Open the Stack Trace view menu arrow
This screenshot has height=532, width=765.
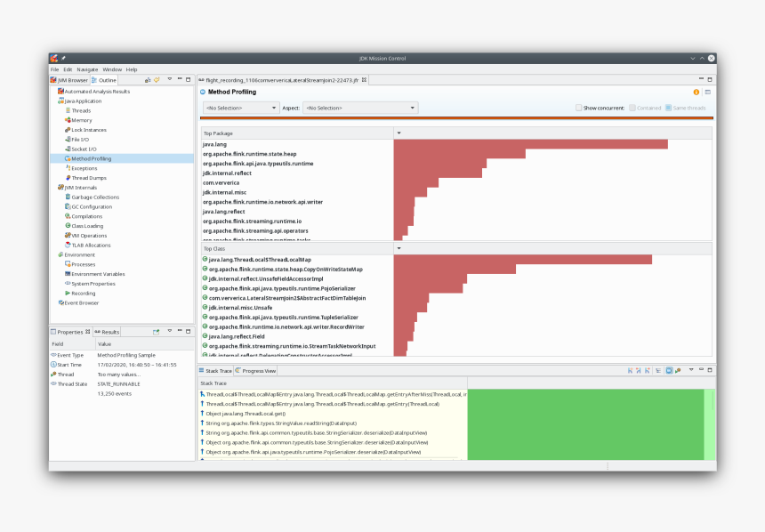pyautogui.click(x=691, y=370)
